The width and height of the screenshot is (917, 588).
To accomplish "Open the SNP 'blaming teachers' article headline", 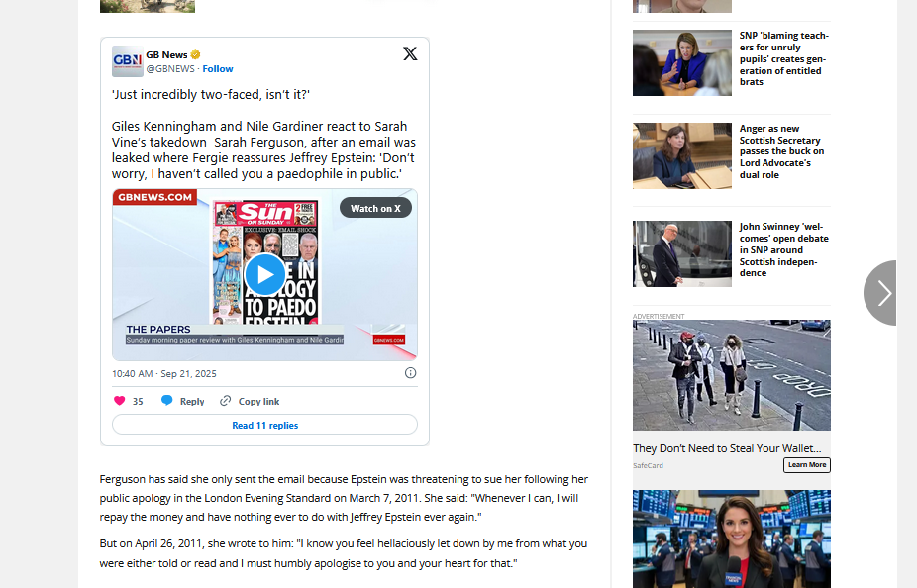I will (783, 58).
